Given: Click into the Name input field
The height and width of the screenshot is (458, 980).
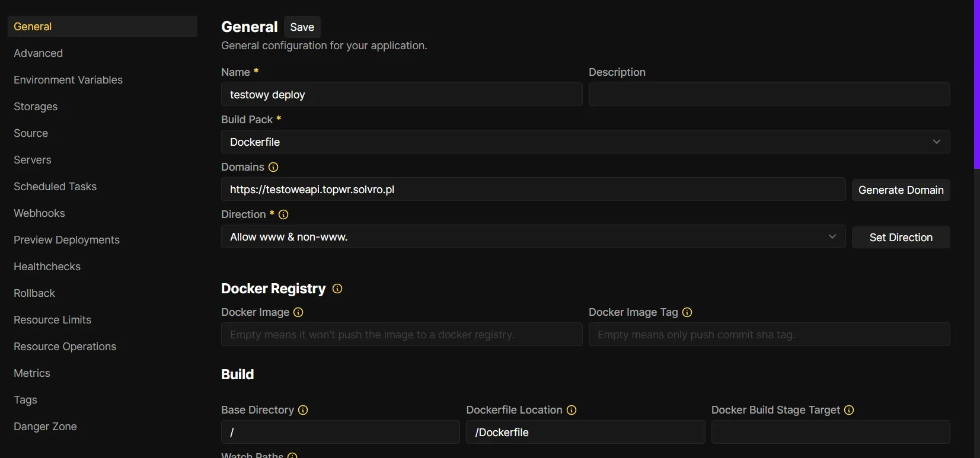Looking at the screenshot, I should (x=401, y=95).
